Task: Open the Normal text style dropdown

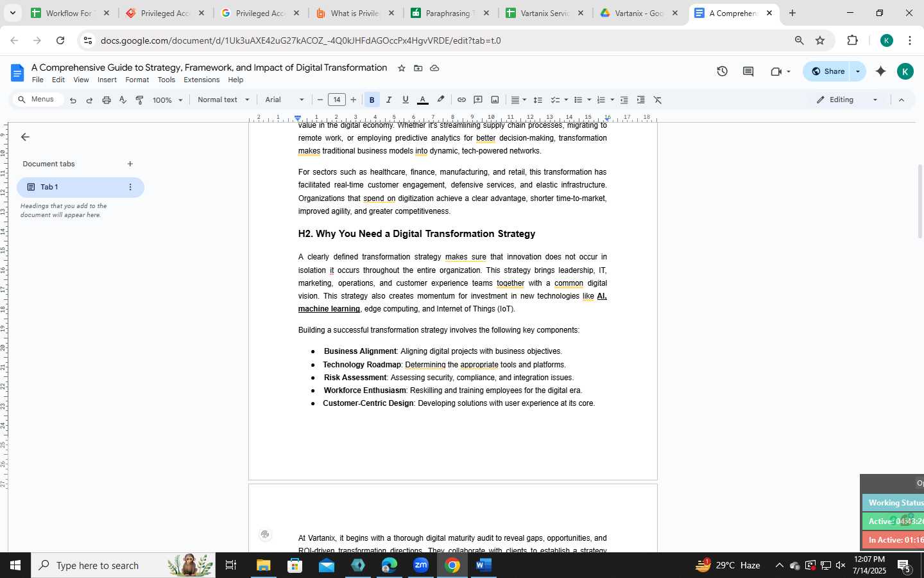Action: (x=223, y=100)
